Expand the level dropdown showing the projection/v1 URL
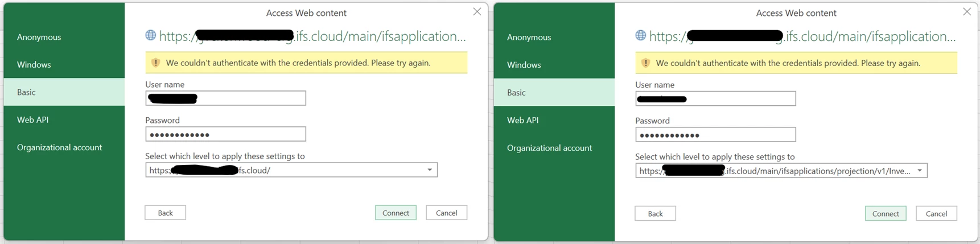This screenshot has height=244, width=980. click(x=920, y=171)
